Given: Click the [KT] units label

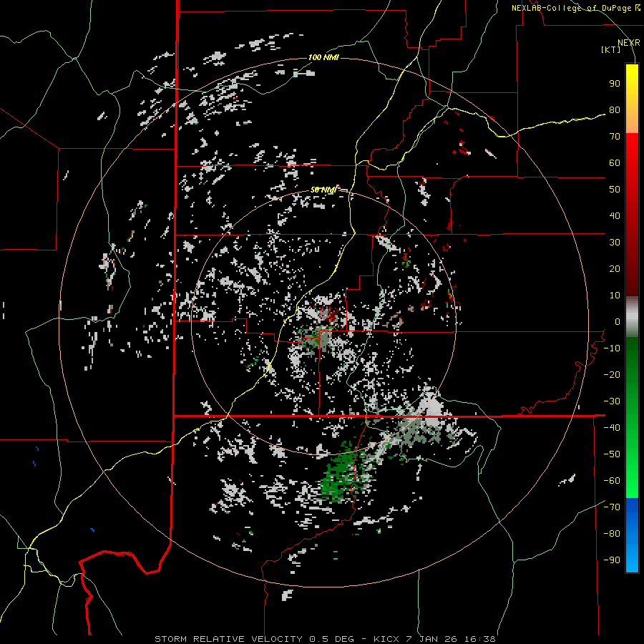Looking at the screenshot, I should click(x=610, y=49).
